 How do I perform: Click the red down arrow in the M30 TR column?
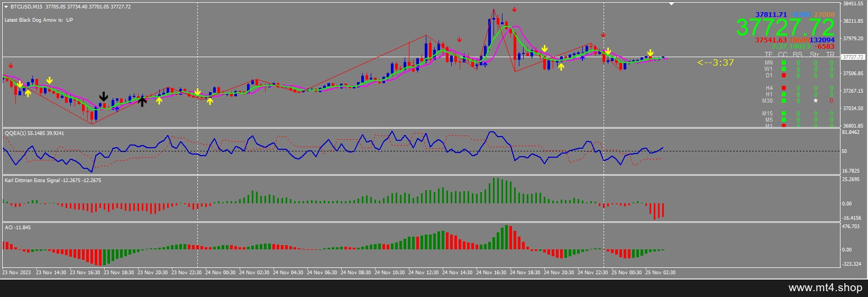pos(832,101)
